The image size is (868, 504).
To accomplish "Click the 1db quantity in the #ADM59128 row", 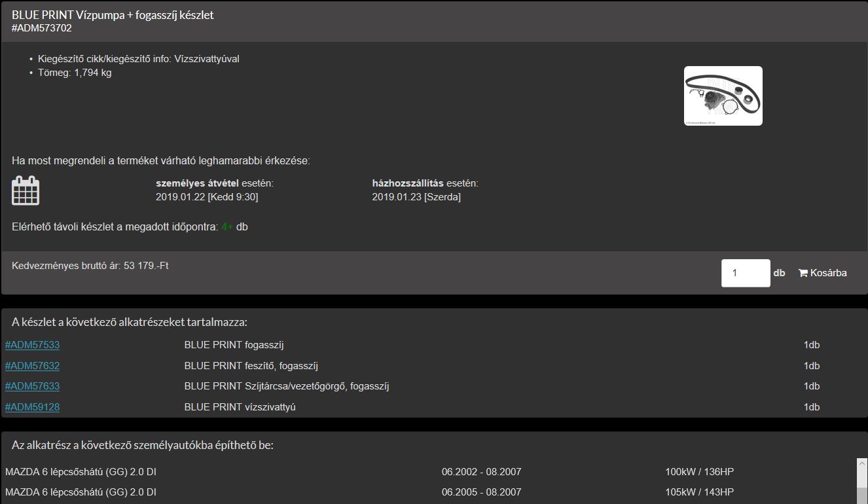I will point(812,407).
